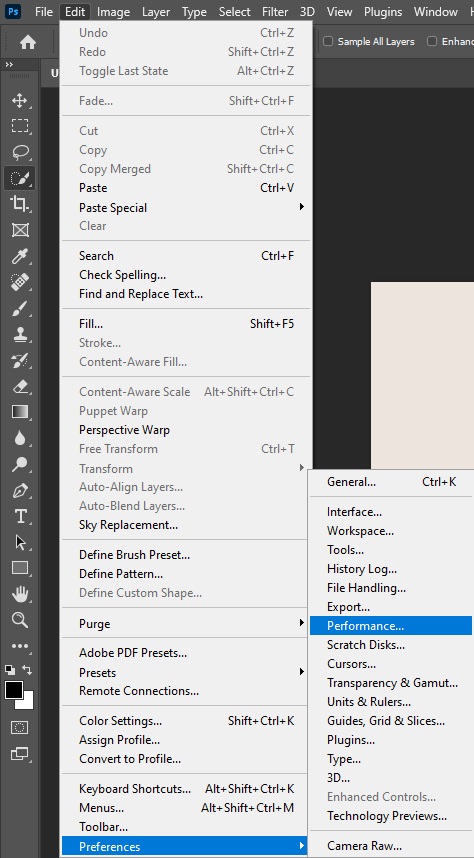Select the Frame tool
Viewport: 474px width, 858px height.
coord(20,230)
